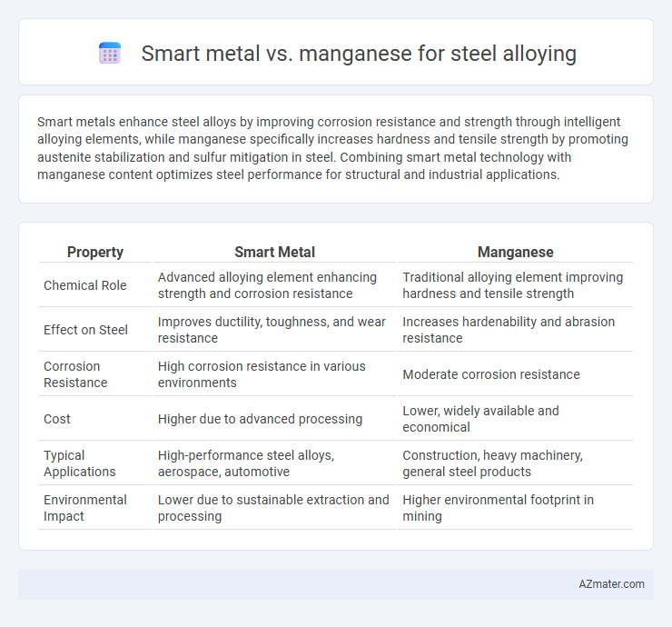Select cell 'Advanced alloying element enhancing strength and corrosion resistance'
Screen dimensions: 672x627
coord(275,285)
